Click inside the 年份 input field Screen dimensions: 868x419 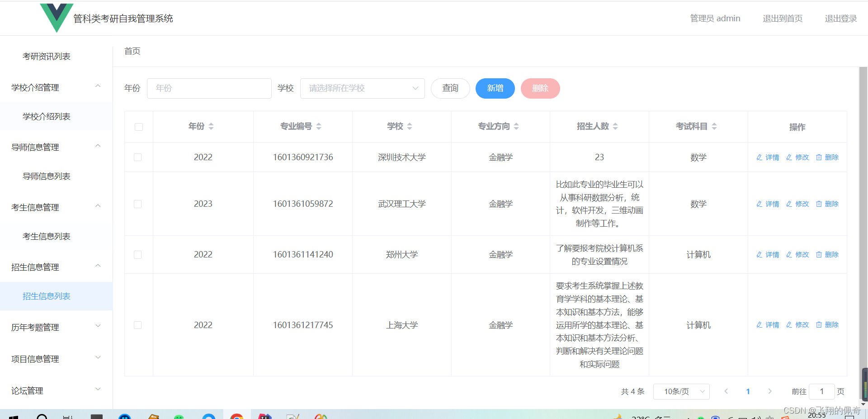click(x=209, y=88)
